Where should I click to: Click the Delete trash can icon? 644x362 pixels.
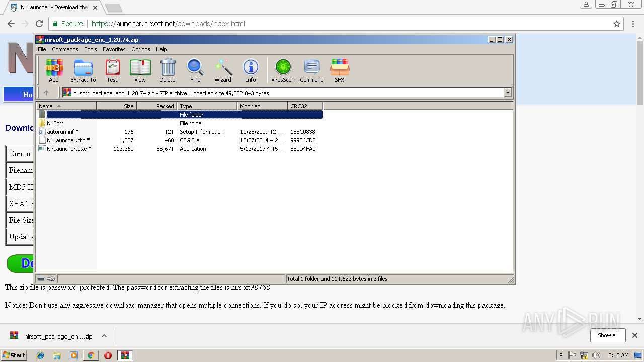click(x=168, y=70)
